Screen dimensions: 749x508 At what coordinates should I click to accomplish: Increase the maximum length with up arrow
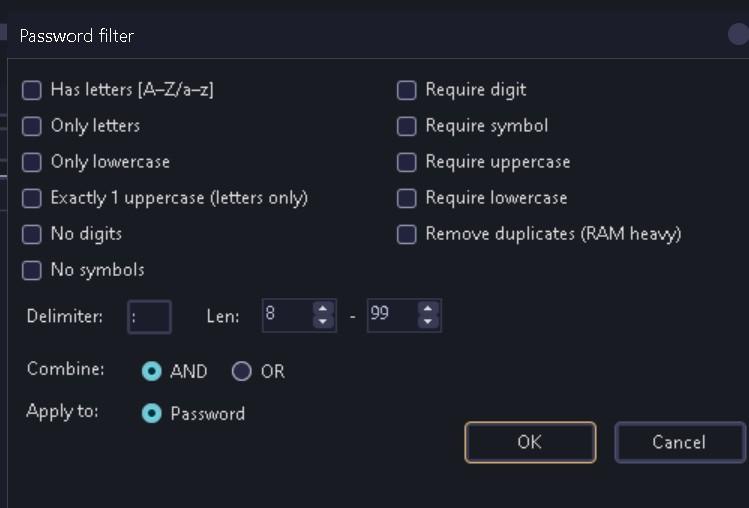click(428, 309)
